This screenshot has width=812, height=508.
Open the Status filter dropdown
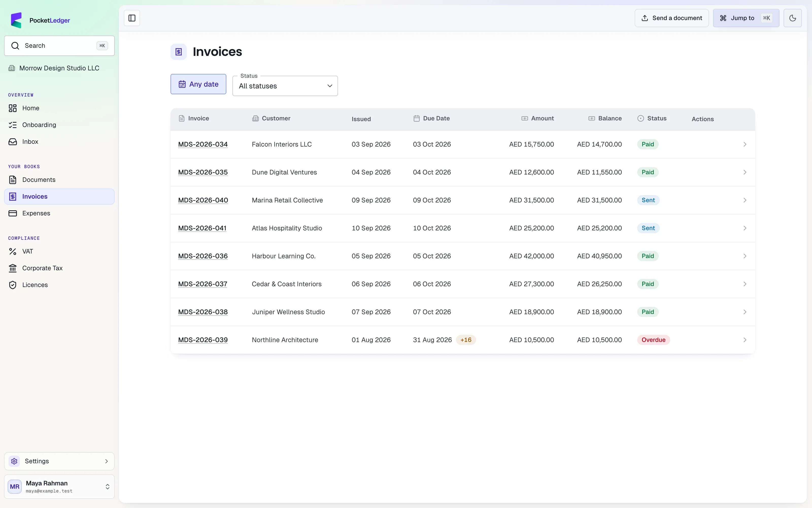coord(285,86)
